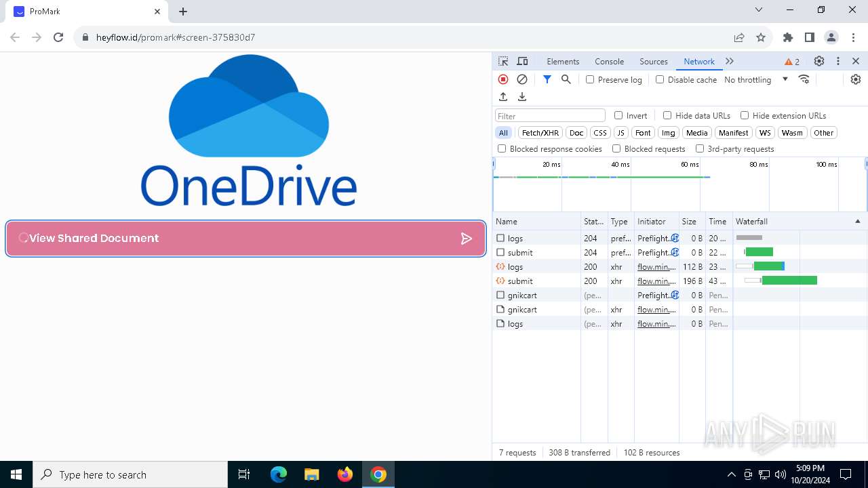Click the Windows taskbar search box

(130, 474)
